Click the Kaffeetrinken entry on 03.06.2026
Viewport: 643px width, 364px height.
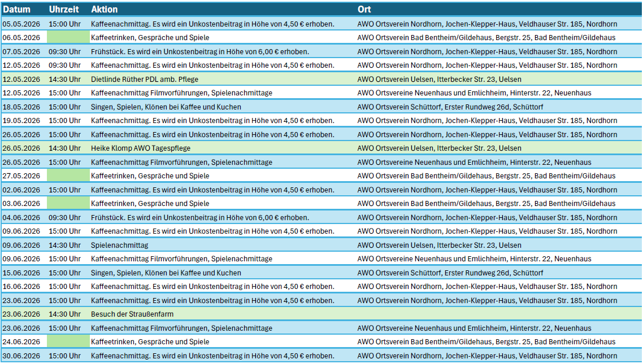click(x=150, y=204)
